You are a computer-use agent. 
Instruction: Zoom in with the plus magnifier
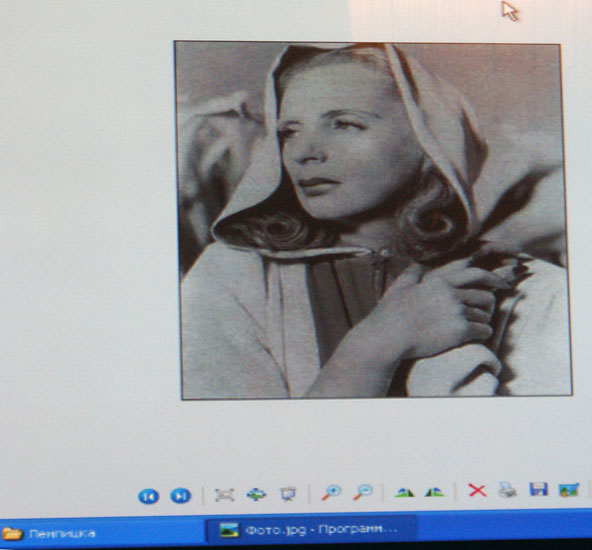(331, 493)
